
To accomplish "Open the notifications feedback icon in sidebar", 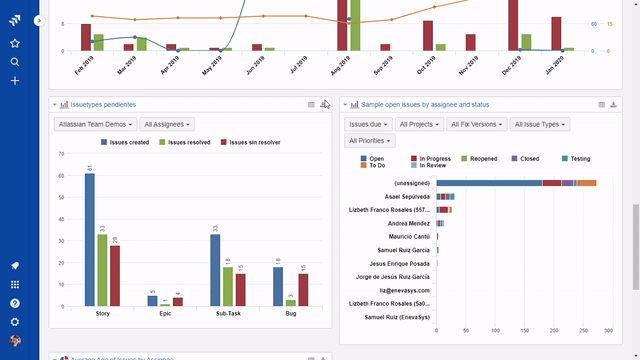I will tap(15, 266).
